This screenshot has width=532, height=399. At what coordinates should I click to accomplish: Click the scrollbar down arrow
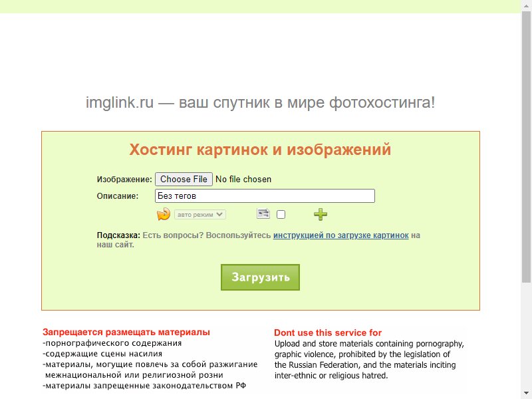click(526, 394)
